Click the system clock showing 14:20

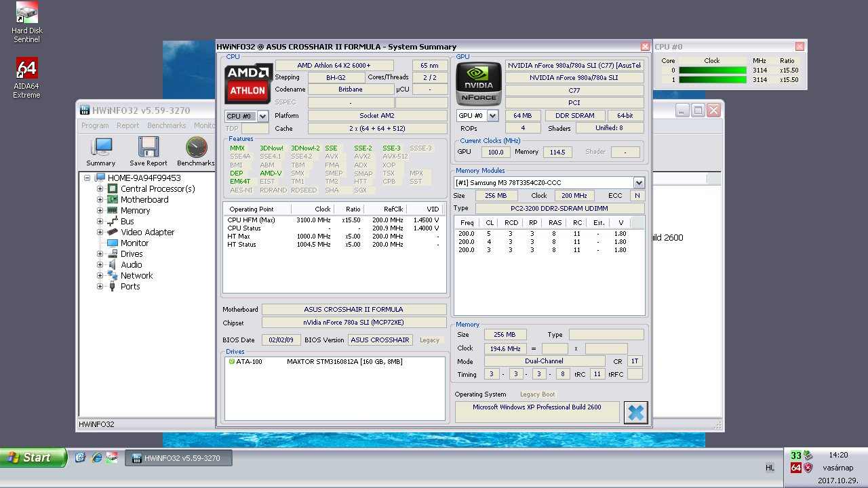(x=838, y=455)
